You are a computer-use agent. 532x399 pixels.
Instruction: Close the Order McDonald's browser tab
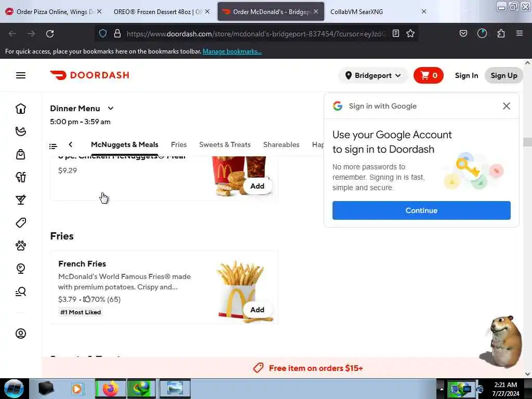[316, 11]
